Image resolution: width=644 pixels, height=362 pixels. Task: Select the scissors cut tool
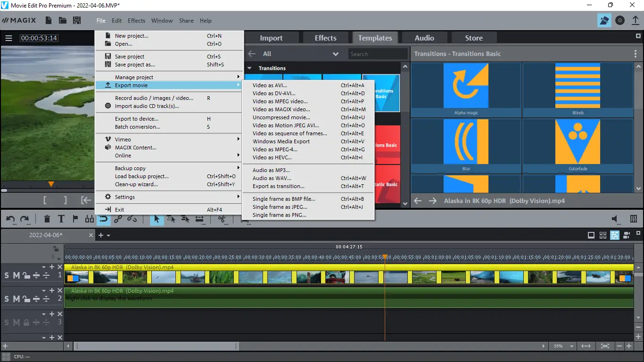(222, 219)
